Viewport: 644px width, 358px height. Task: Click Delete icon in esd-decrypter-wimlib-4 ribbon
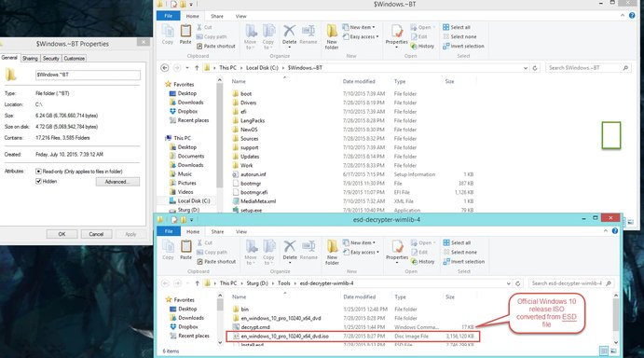pos(290,250)
